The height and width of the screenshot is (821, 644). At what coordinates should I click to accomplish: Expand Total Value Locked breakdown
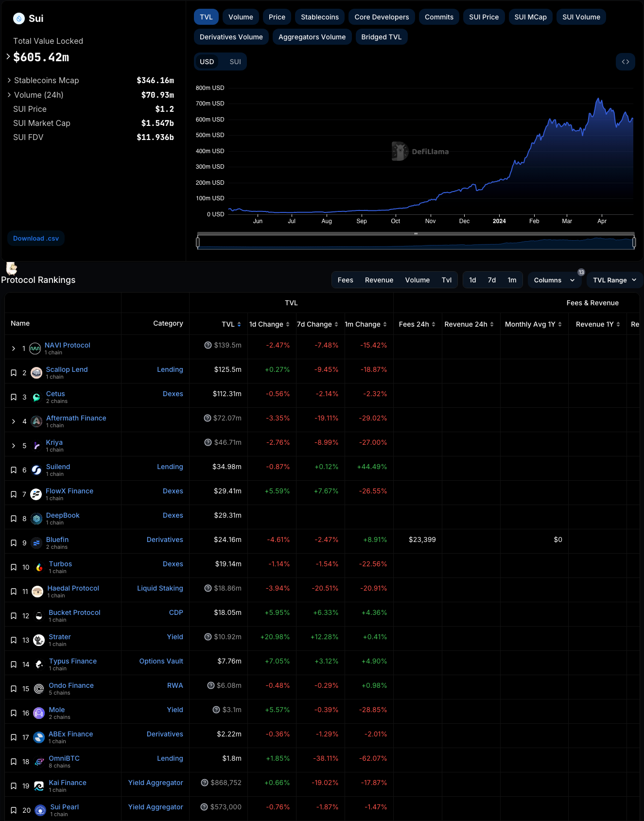8,56
